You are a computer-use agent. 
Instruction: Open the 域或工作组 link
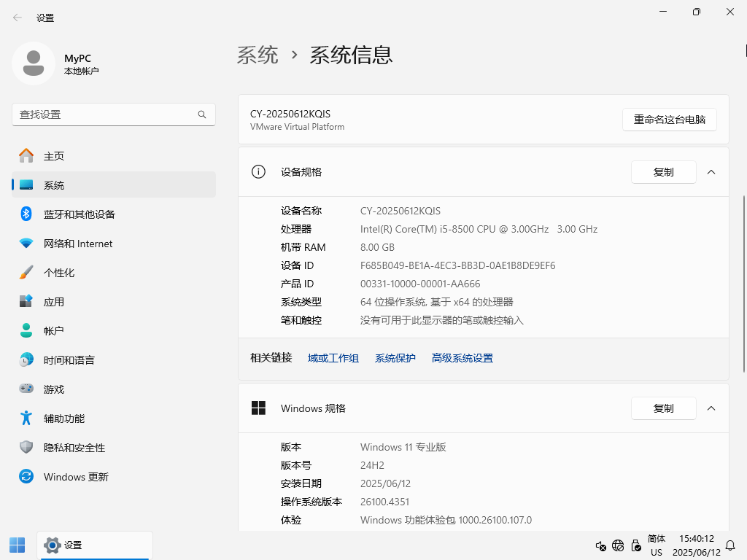tap(333, 358)
